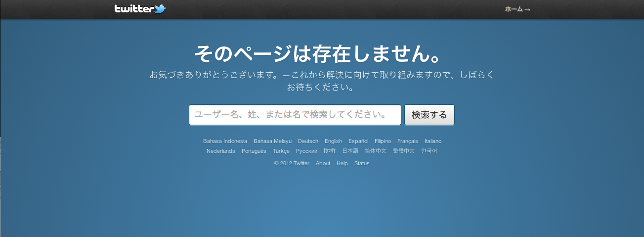The height and width of the screenshot is (237, 644).
Task: Open the Status footer link
Action: pyautogui.click(x=362, y=163)
